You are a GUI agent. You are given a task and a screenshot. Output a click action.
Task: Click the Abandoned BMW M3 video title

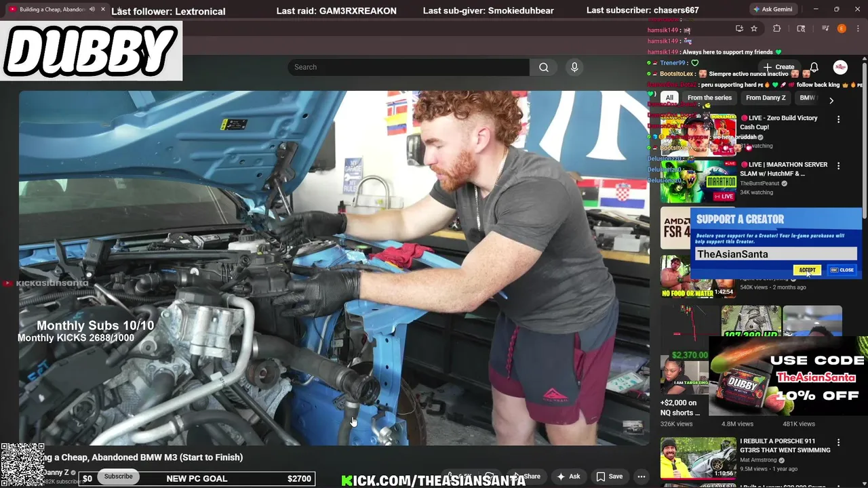click(x=143, y=457)
